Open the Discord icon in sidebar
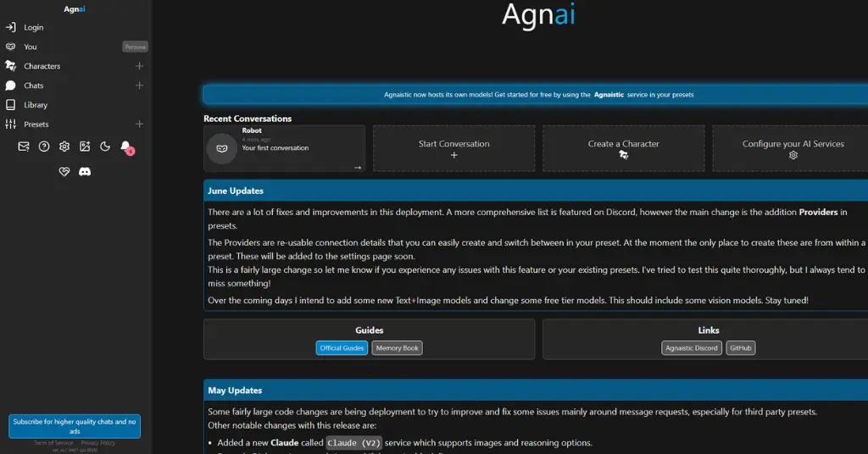The height and width of the screenshot is (454, 868). point(85,171)
